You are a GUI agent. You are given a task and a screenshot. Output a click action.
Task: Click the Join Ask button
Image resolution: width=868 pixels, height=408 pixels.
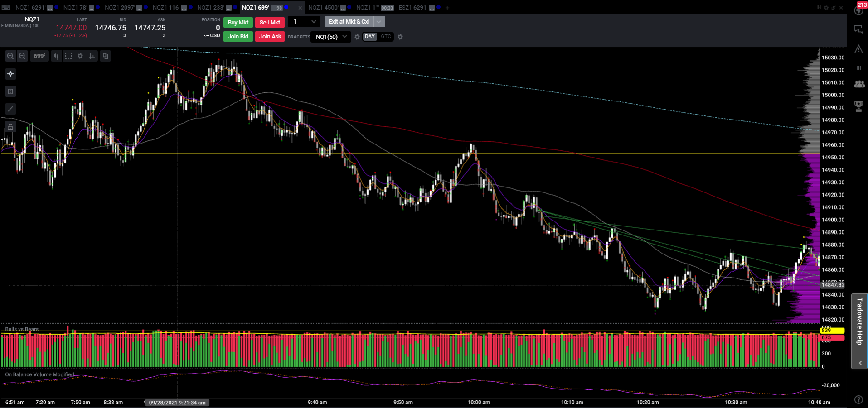click(x=270, y=37)
